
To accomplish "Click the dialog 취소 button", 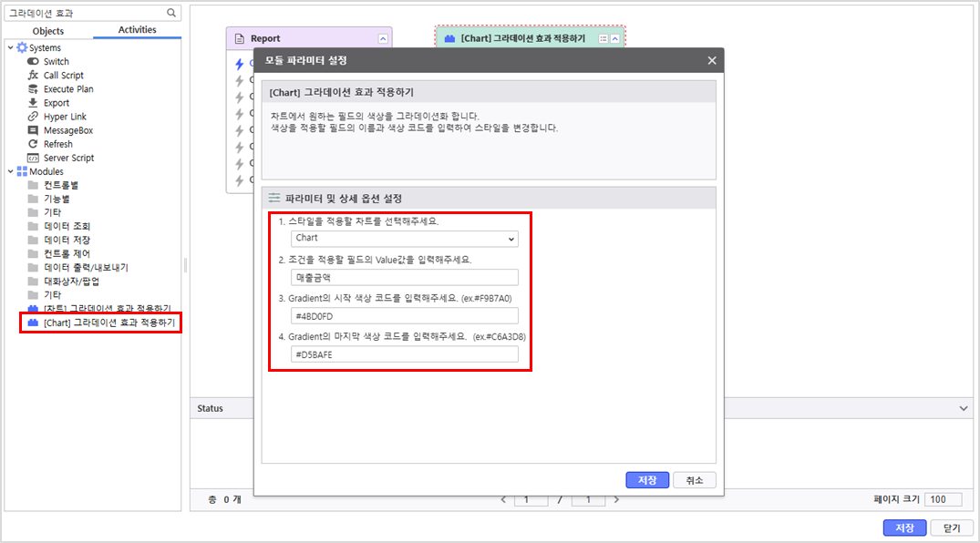I will point(695,480).
